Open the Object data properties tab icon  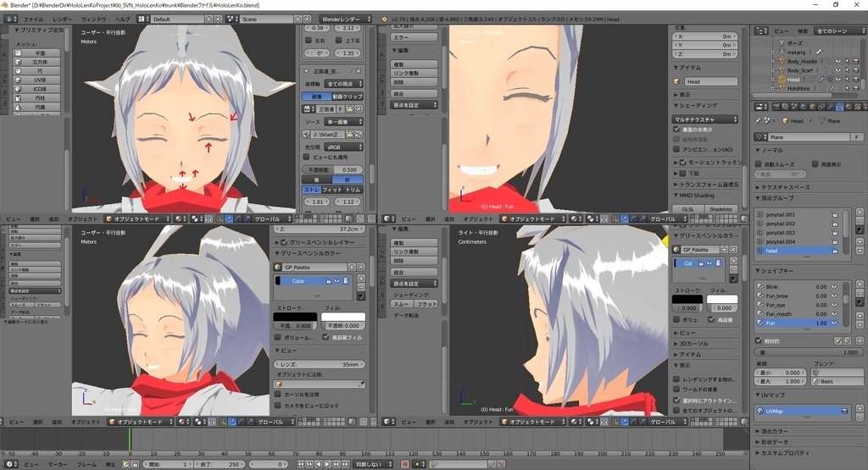tap(839, 107)
